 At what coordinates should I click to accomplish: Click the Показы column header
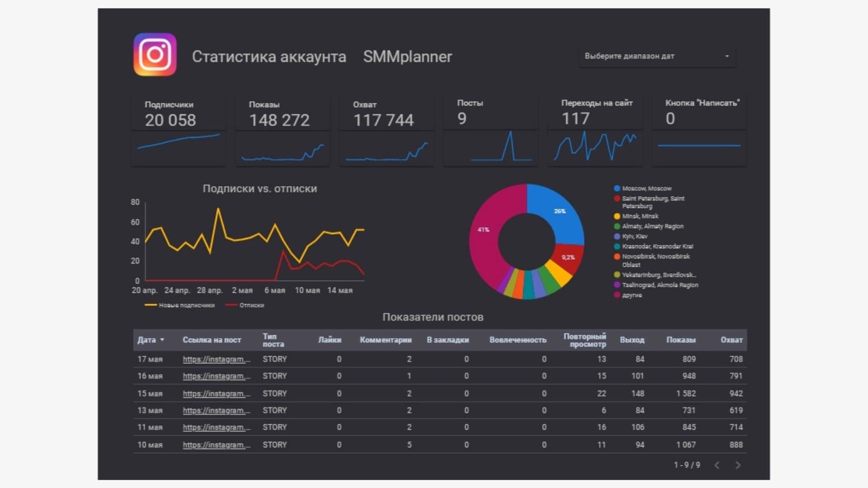coord(680,340)
